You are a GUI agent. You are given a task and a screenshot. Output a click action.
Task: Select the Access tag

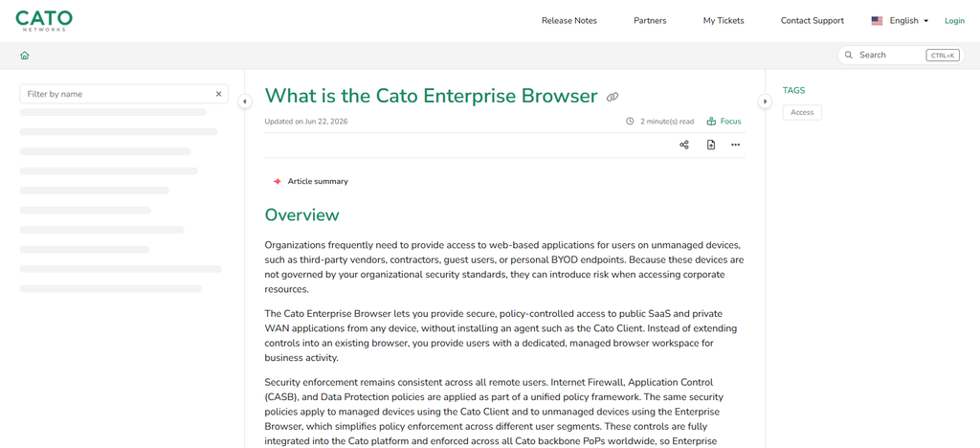[802, 112]
